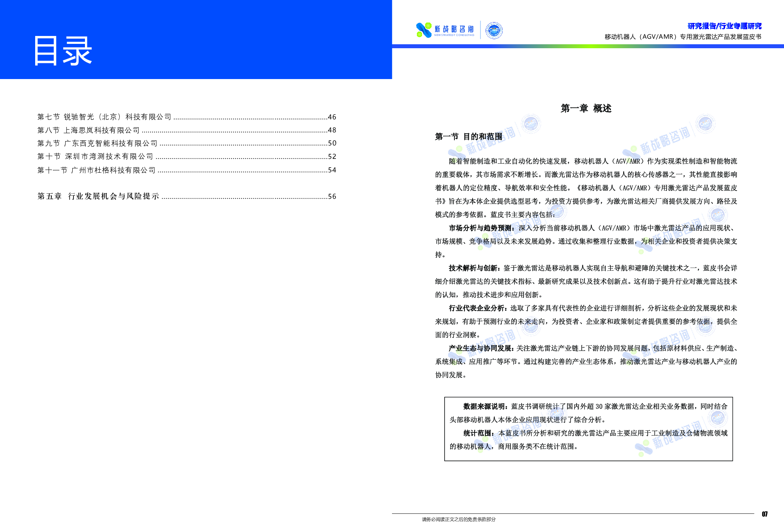Click footer disclaimer text 请务必阅读正文之后的免责条款部分
Image resolution: width=784 pixels, height=532 pixels.
(x=458, y=519)
